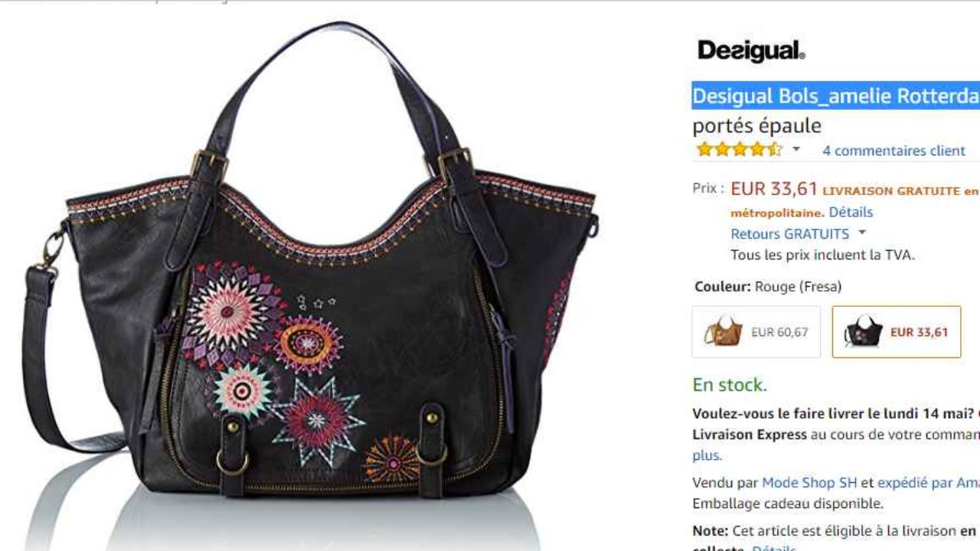
Task: Expand the rating breakdown arrow
Action: (x=796, y=149)
